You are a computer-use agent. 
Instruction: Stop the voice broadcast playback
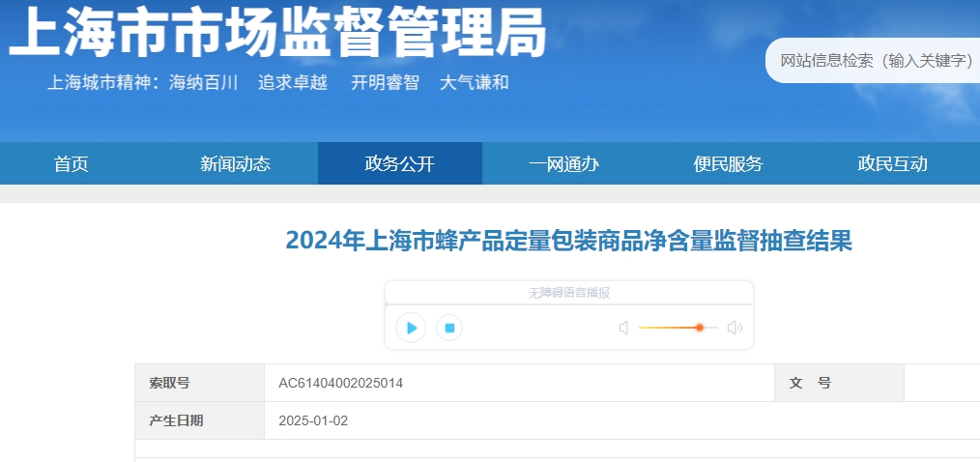tap(449, 328)
